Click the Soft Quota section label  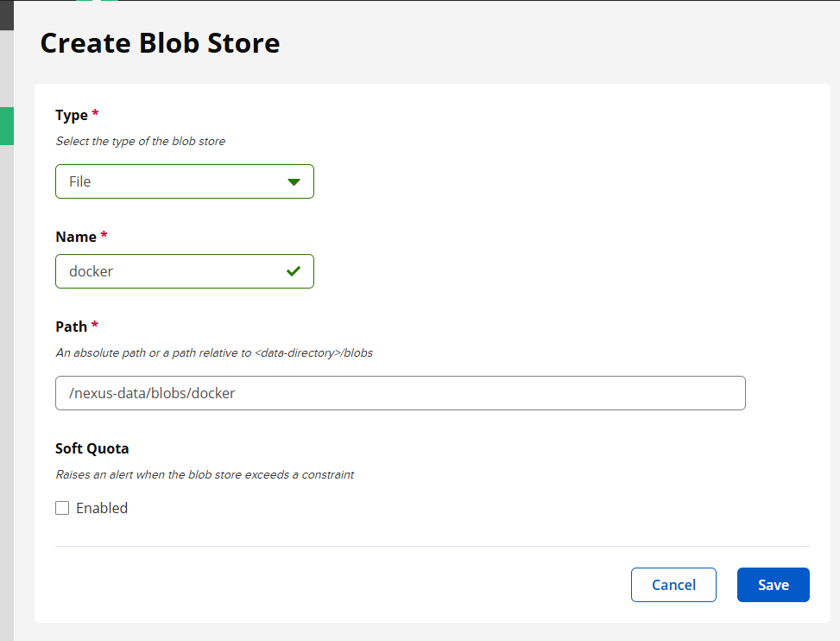click(92, 448)
